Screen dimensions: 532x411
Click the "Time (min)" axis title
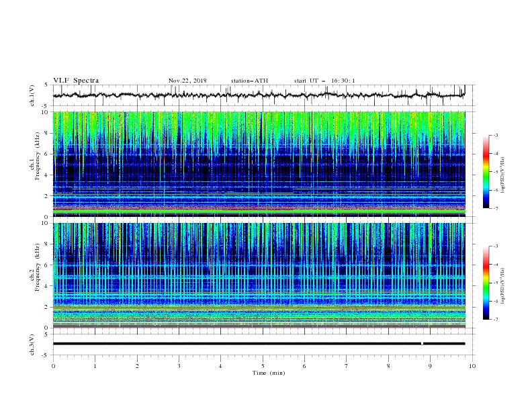pos(269,373)
